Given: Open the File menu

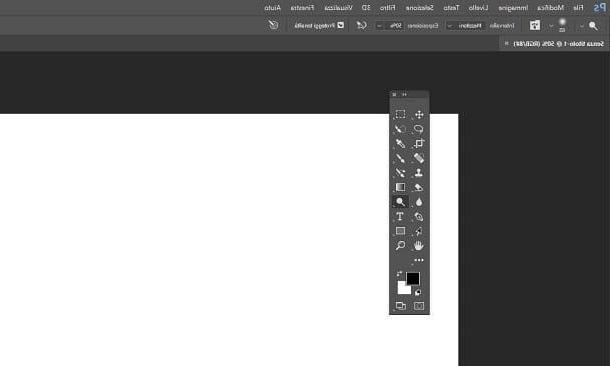Looking at the screenshot, I should click(x=578, y=7).
